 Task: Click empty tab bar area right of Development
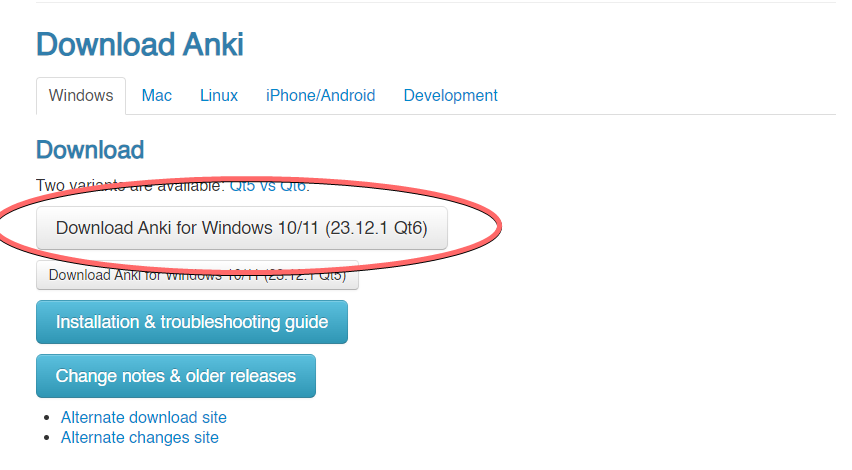pyautogui.click(x=670, y=96)
